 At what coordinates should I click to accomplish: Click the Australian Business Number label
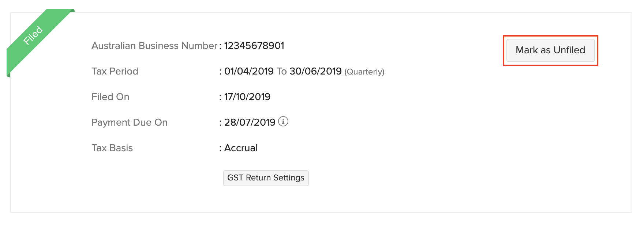pyautogui.click(x=154, y=46)
